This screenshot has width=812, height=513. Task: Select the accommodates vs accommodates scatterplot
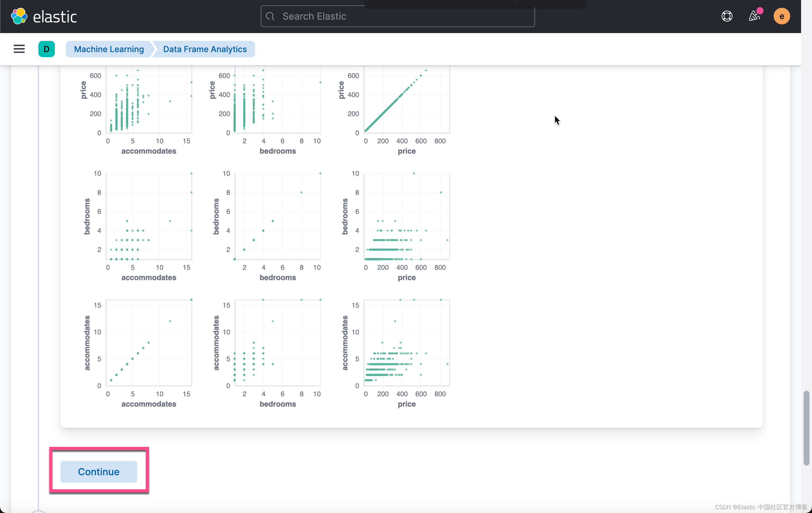149,343
